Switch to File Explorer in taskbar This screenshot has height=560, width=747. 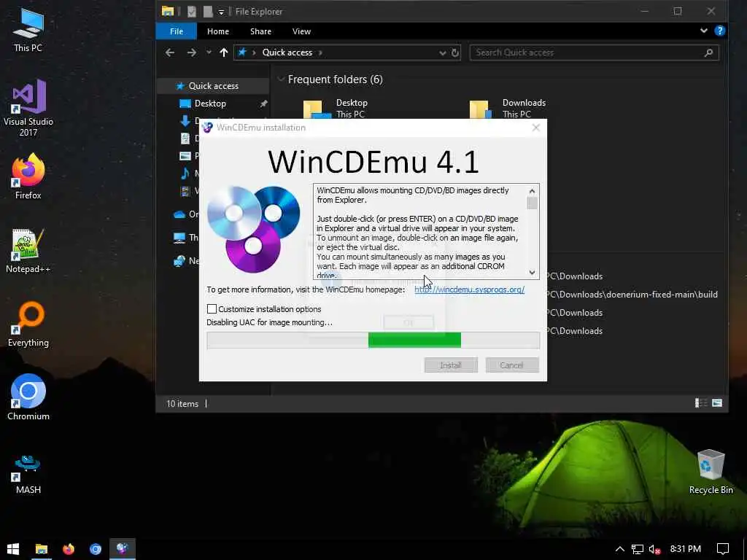[42, 549]
